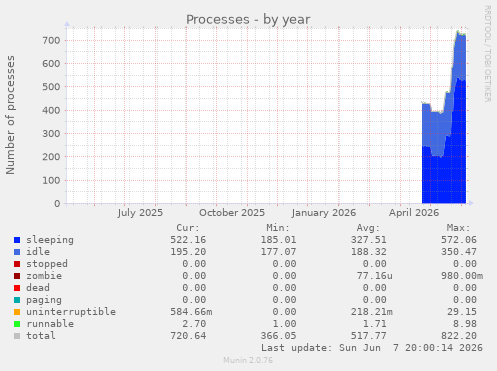
Task: Click the 700 y-axis tick label
Action: [x=51, y=41]
